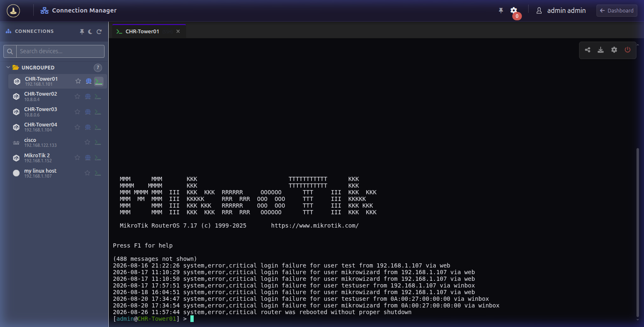Click the '(488 messages not shown)' line

click(155, 259)
